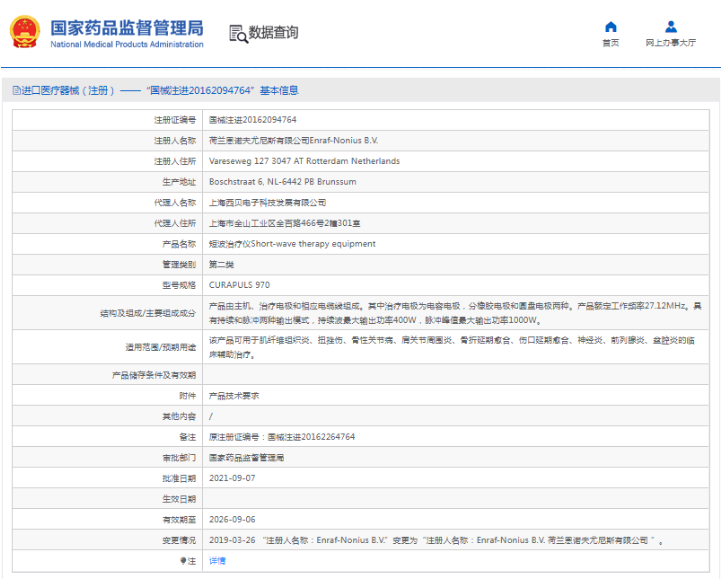
Task: Click the 型号规格 row label
Action: point(179,285)
